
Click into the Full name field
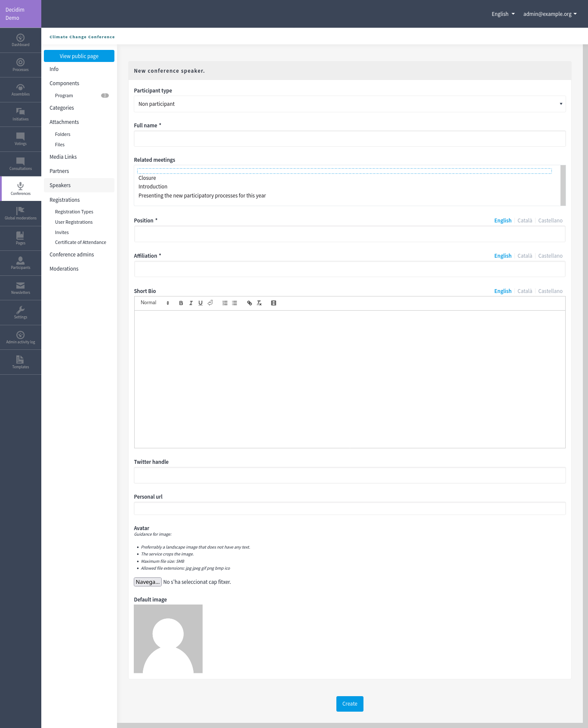coord(350,139)
